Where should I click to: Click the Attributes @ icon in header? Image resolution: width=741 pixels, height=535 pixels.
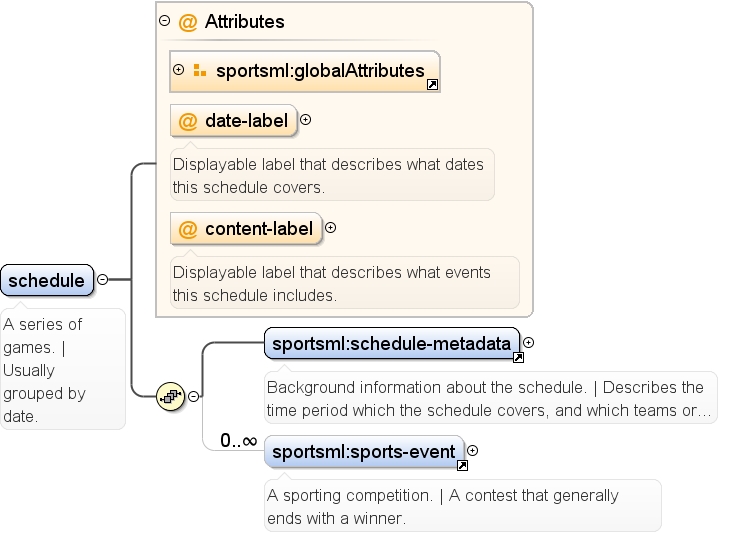pyautogui.click(x=188, y=22)
